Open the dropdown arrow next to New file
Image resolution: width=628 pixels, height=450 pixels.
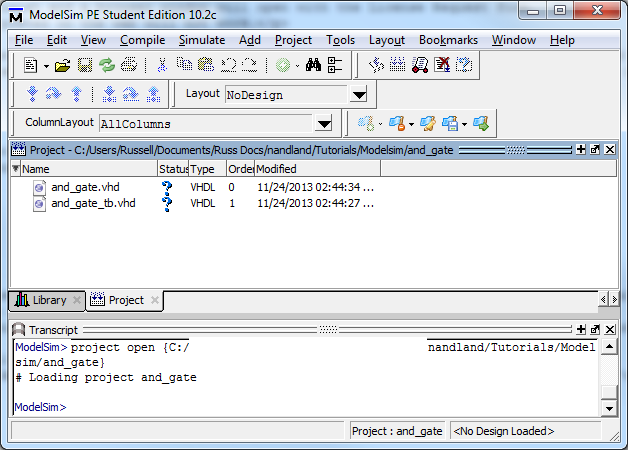tap(46, 66)
